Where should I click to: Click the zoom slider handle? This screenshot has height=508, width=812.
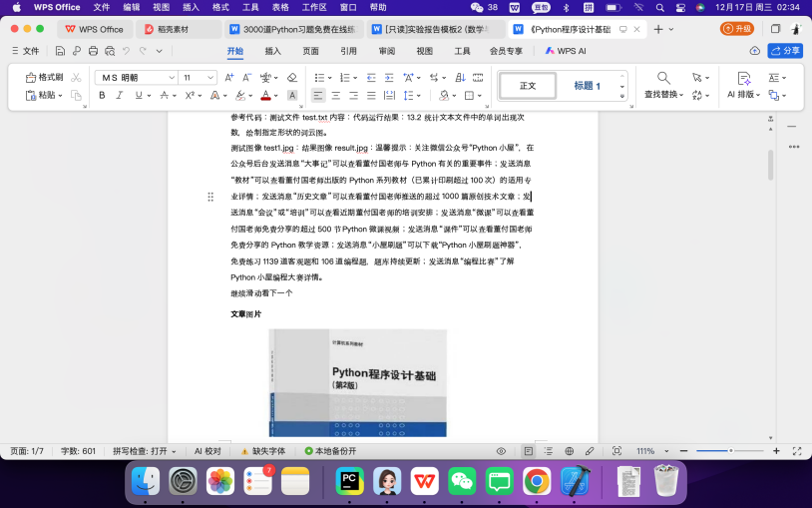click(730, 451)
